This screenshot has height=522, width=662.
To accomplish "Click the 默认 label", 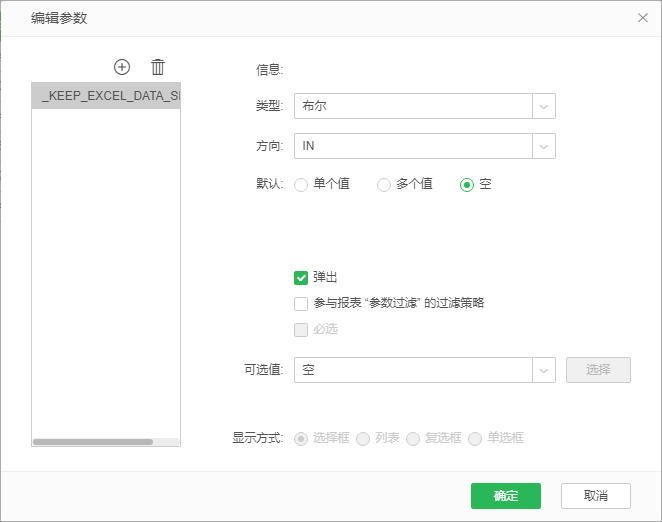I will [x=269, y=184].
